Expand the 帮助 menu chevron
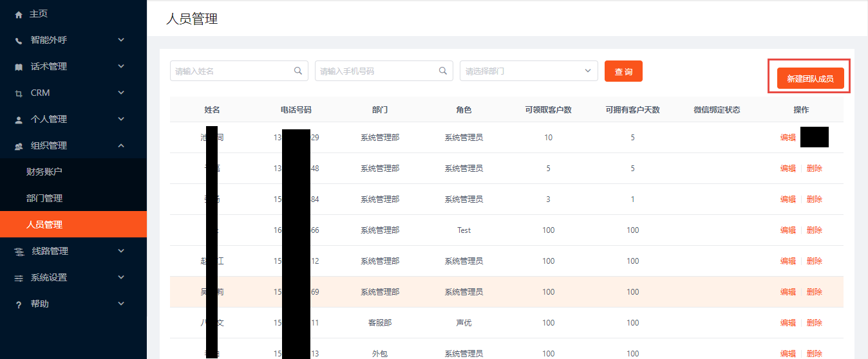The image size is (868, 359). pos(121,304)
